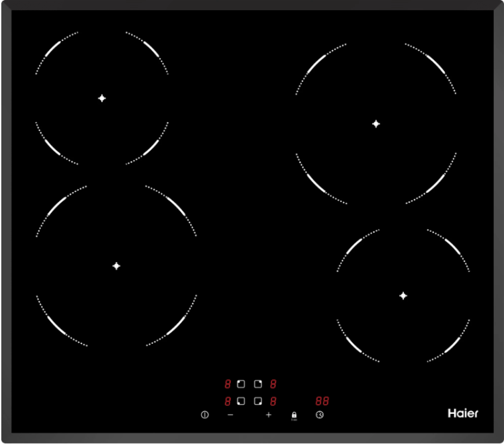Image resolution: width=504 pixels, height=444 pixels.
Task: Tap the top-left red power level display
Action: [x=228, y=384]
